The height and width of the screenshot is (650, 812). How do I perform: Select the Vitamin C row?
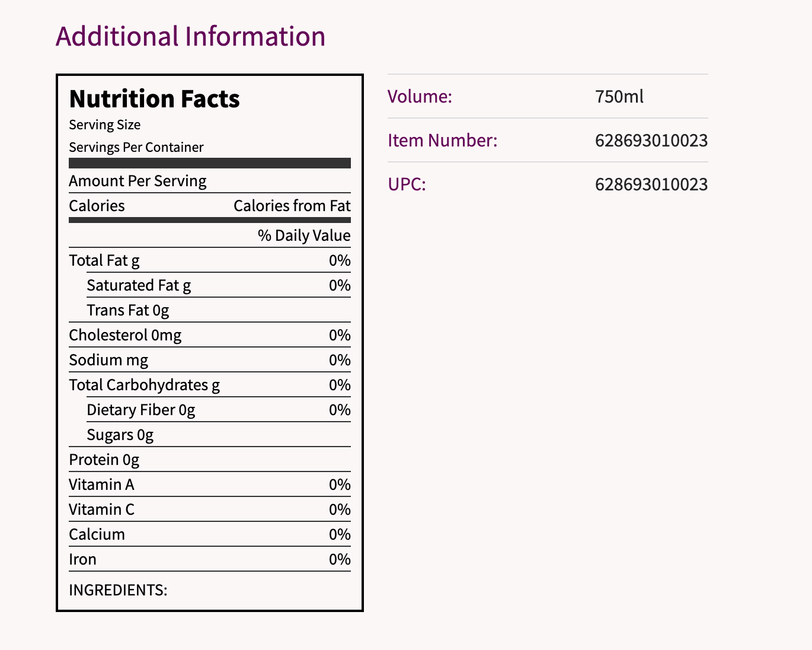tap(102, 510)
